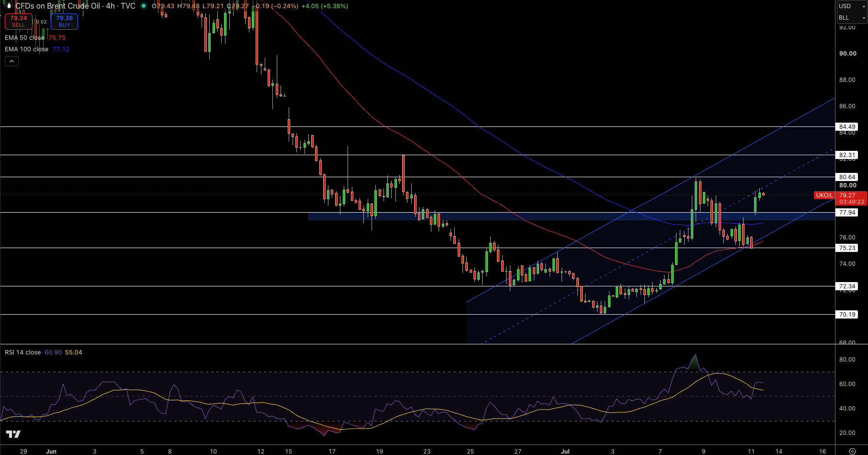This screenshot has width=868, height=455.
Task: Click the RSI scale 20.00 label
Action: (x=847, y=432)
